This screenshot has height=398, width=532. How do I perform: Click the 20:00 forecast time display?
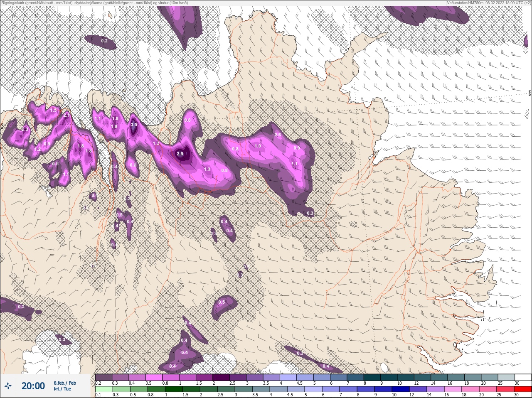(33, 386)
